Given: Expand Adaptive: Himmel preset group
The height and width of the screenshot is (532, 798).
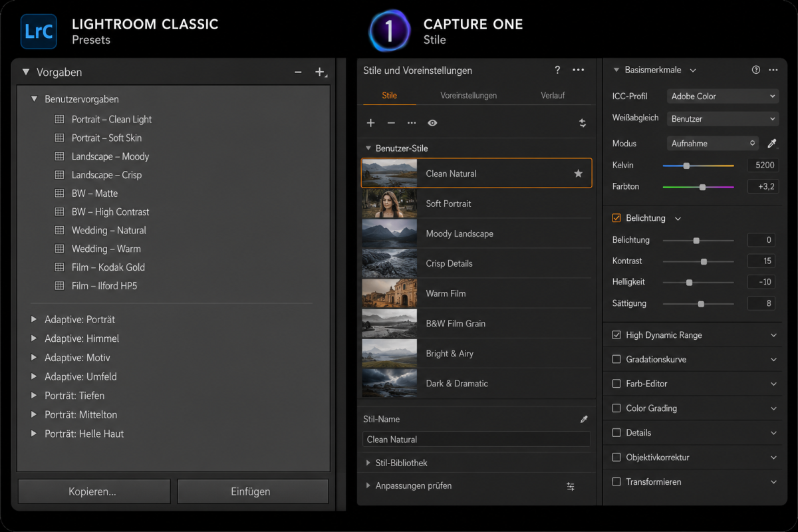Looking at the screenshot, I should pos(34,338).
